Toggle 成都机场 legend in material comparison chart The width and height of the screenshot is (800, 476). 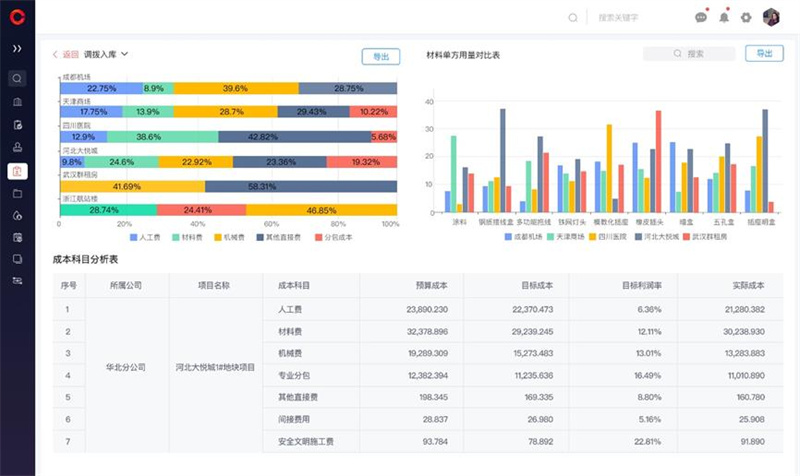pyautogui.click(x=523, y=237)
